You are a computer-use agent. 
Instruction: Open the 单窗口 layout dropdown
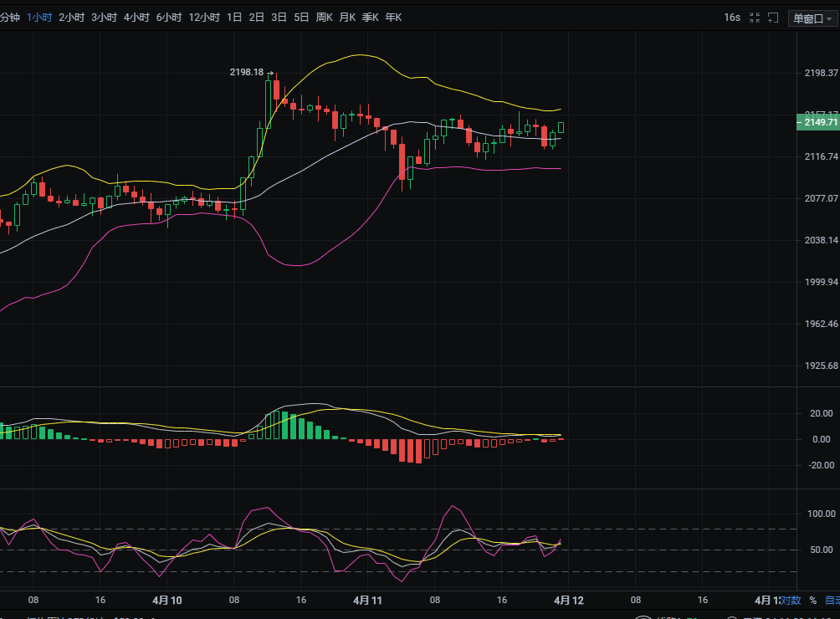point(812,18)
